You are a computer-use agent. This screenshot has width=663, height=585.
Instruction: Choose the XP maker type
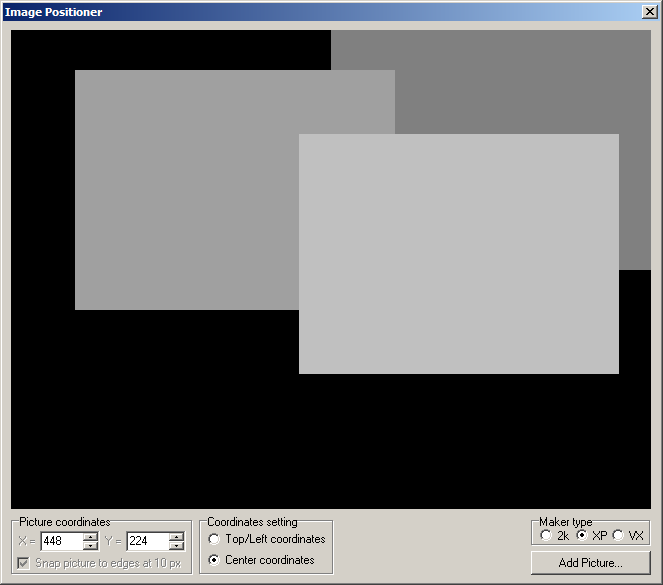(x=582, y=535)
